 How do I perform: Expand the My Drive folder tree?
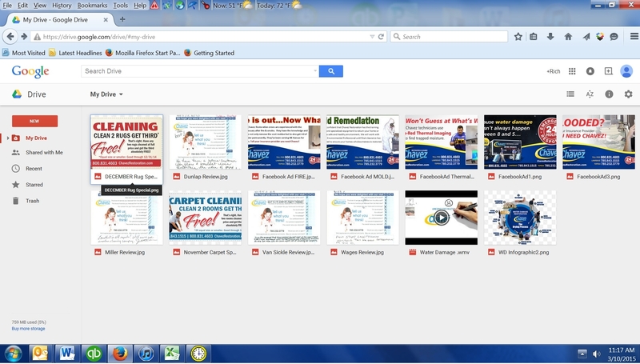click(8, 138)
